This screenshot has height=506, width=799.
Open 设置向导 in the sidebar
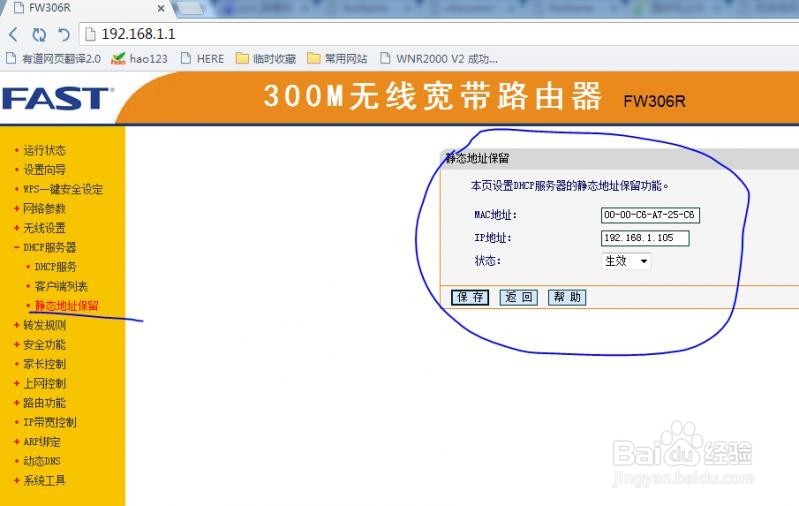tap(44, 170)
